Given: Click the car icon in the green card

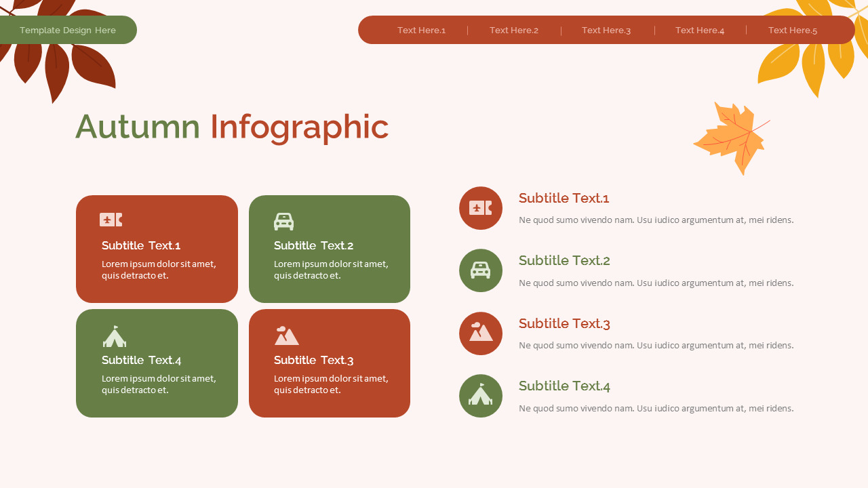Looking at the screenshot, I should 283,222.
